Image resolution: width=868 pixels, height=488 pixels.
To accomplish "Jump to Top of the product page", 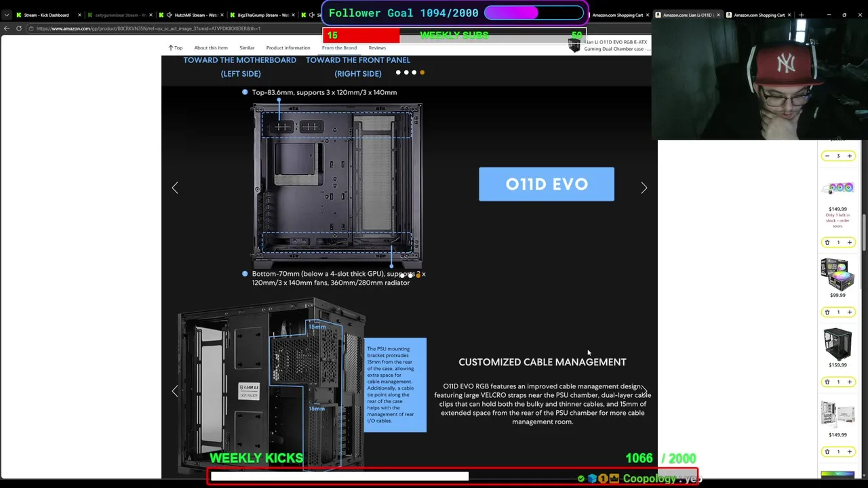I will pos(176,47).
